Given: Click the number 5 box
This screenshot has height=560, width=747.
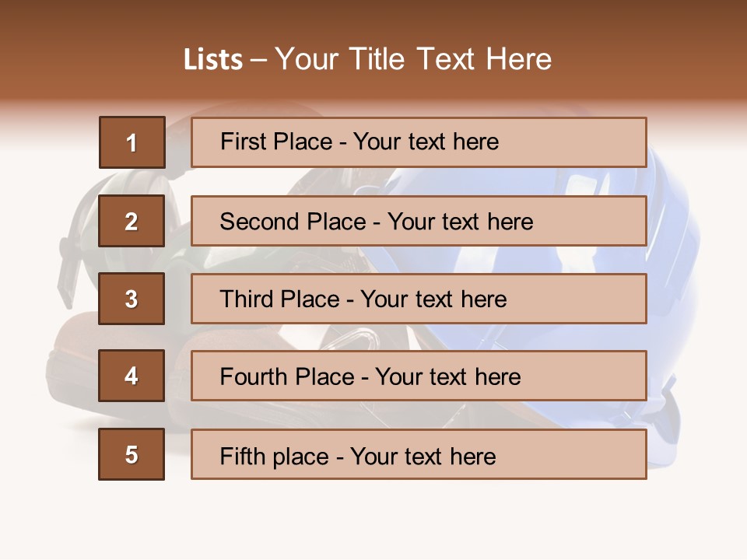Looking at the screenshot, I should pyautogui.click(x=132, y=454).
